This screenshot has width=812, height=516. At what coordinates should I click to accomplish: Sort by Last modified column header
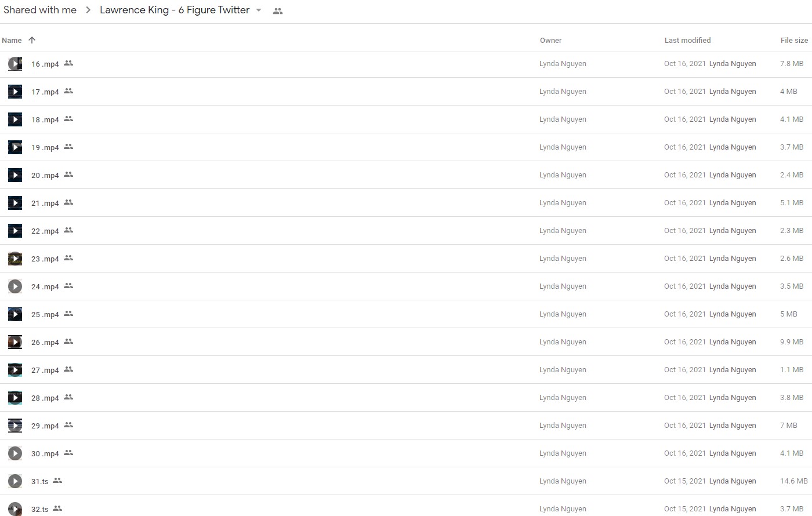[687, 40]
